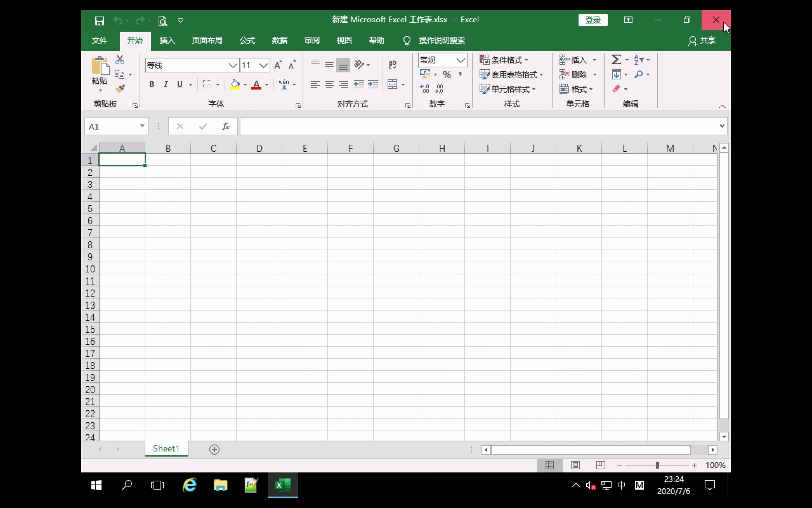Expand the 条件格式 dropdown
This screenshot has width=812, height=508.
pyautogui.click(x=526, y=60)
